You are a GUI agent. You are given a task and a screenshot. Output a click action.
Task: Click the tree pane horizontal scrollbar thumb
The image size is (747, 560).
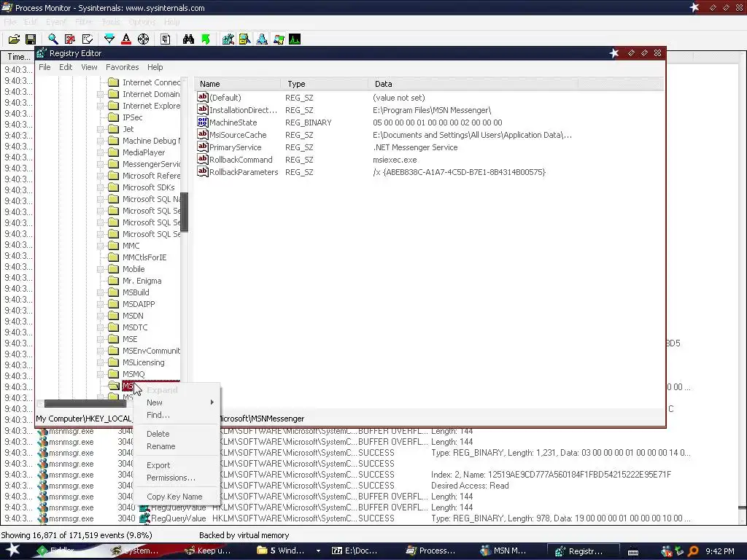point(86,404)
